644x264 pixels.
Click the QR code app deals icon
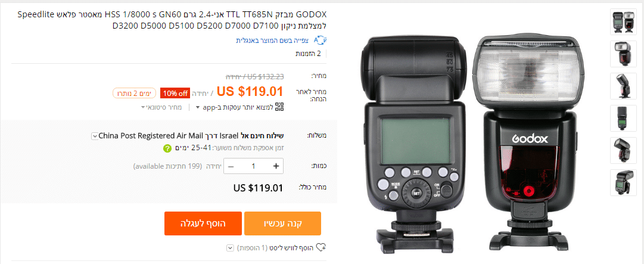click(279, 107)
